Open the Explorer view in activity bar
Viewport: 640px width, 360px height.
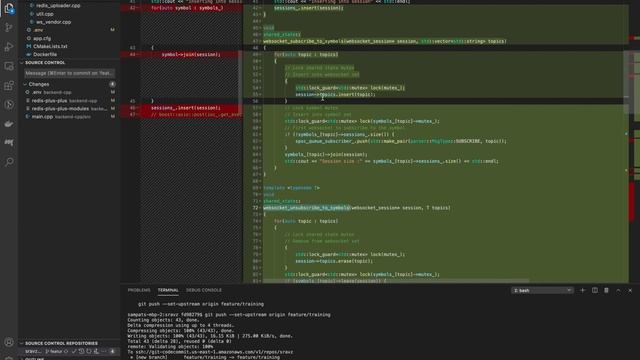coord(9,9)
